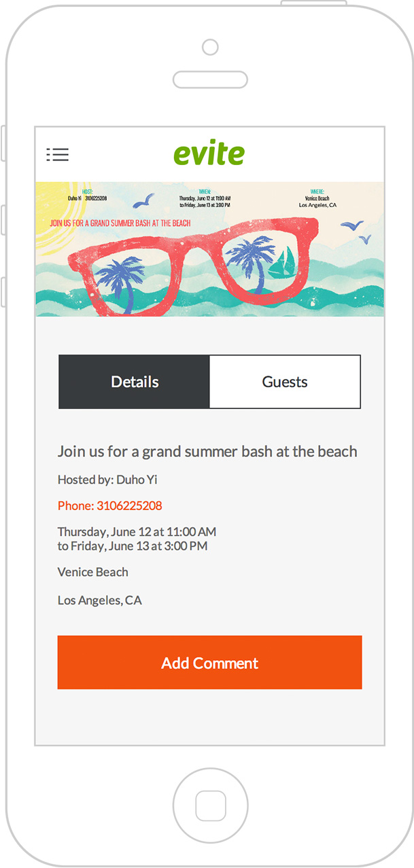Tap the phone's front camera dot

pyautogui.click(x=210, y=47)
